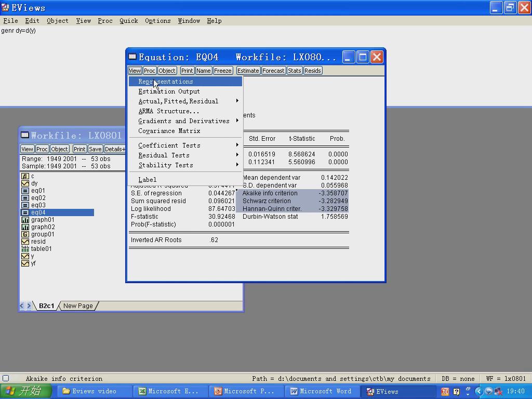Click the right page scroll arrow in workfile
This screenshot has height=399, width=532.
click(x=29, y=305)
